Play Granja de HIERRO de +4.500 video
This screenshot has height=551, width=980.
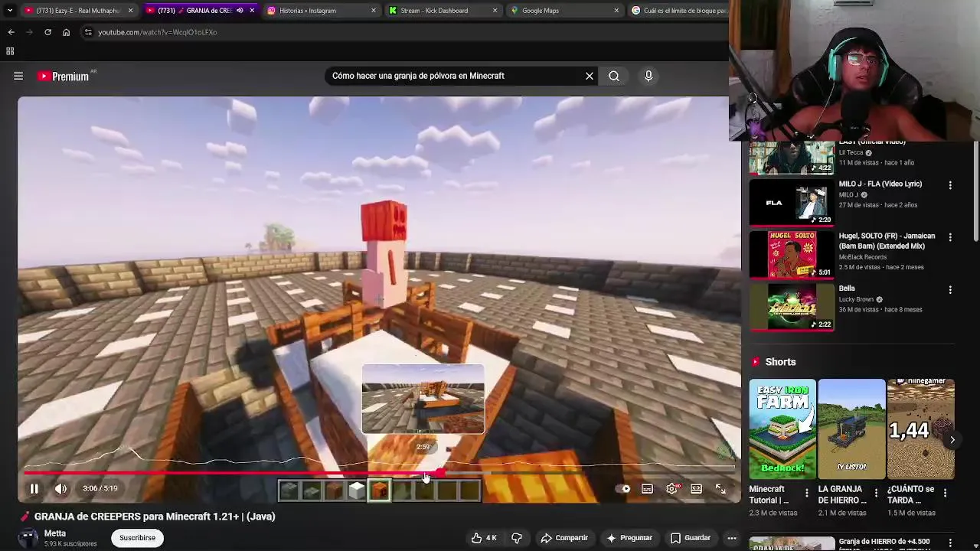(x=792, y=544)
